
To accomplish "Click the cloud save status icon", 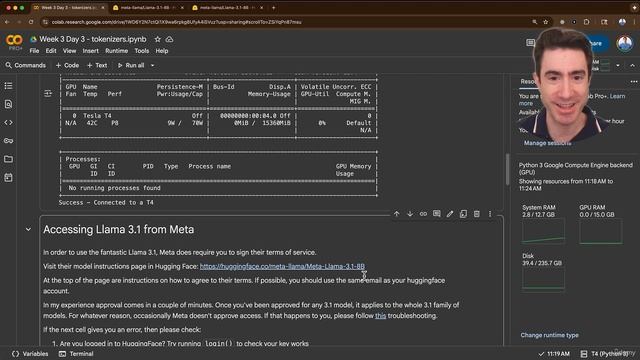I will tap(169, 39).
